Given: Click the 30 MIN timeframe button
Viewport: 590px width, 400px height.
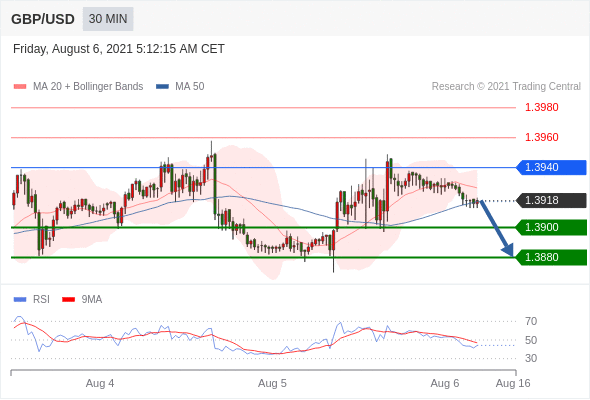Looking at the screenshot, I should click(x=108, y=19).
